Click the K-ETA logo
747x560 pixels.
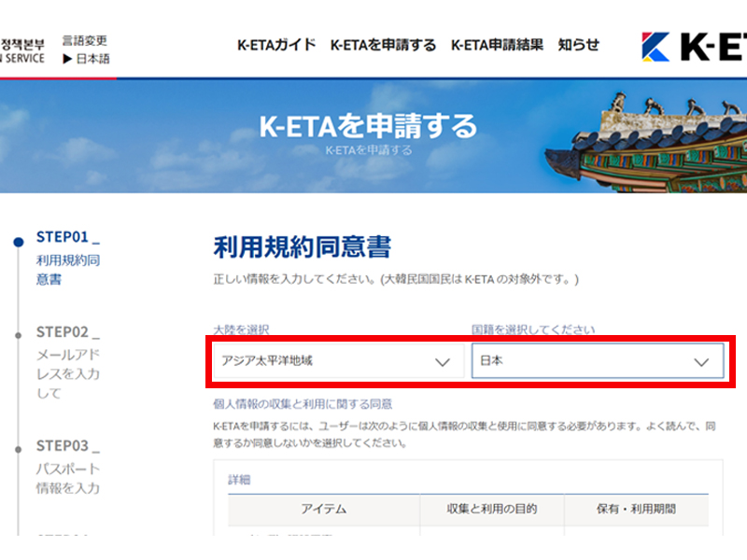694,47
